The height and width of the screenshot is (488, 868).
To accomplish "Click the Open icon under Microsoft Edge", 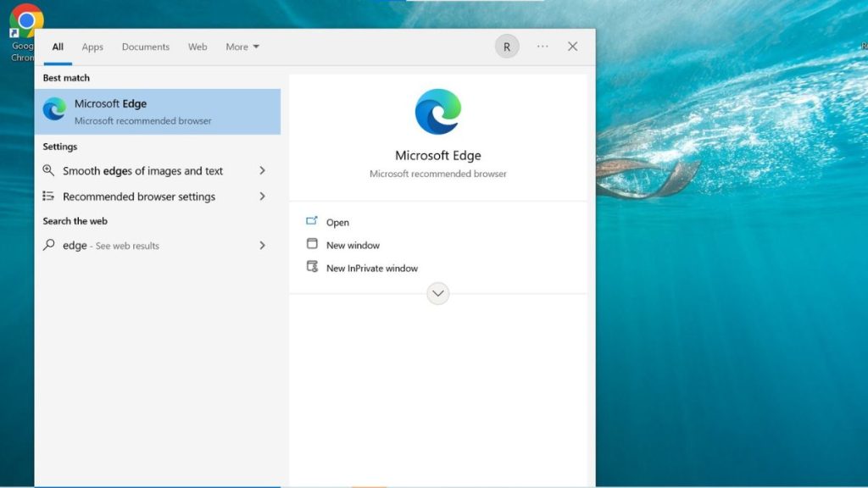I will pyautogui.click(x=311, y=221).
